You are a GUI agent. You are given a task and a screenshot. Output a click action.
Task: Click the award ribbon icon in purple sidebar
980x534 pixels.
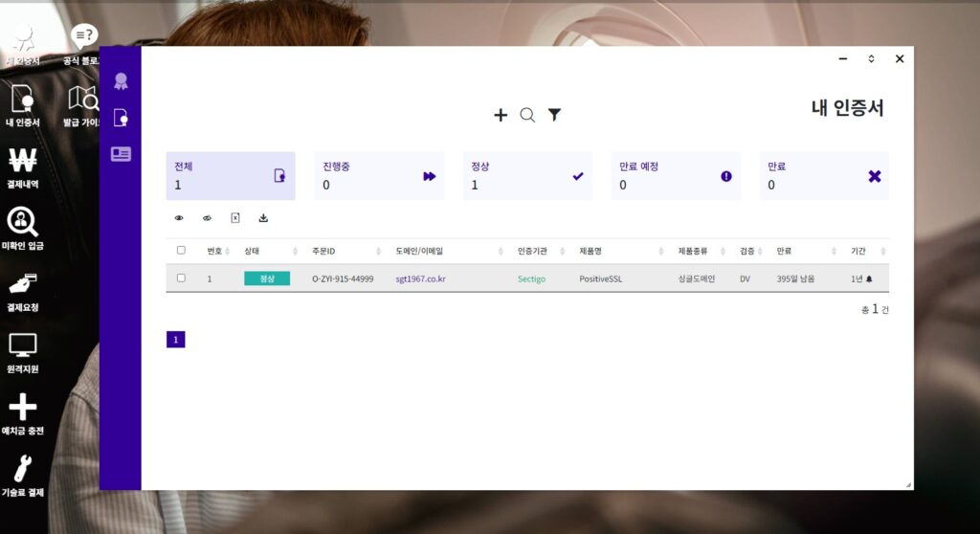(121, 81)
